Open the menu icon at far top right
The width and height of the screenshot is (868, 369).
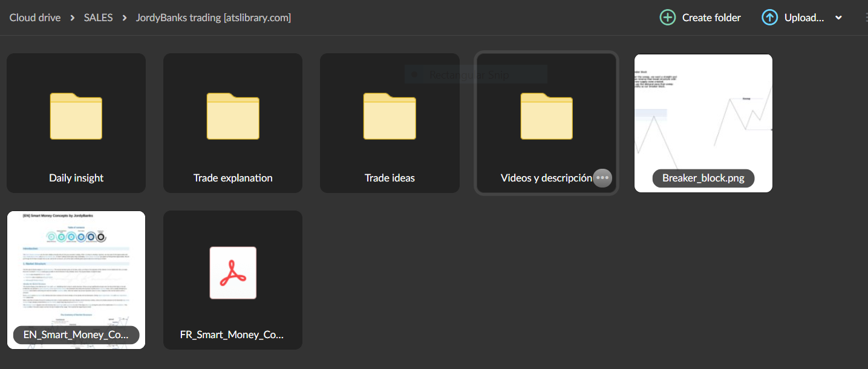pyautogui.click(x=865, y=18)
